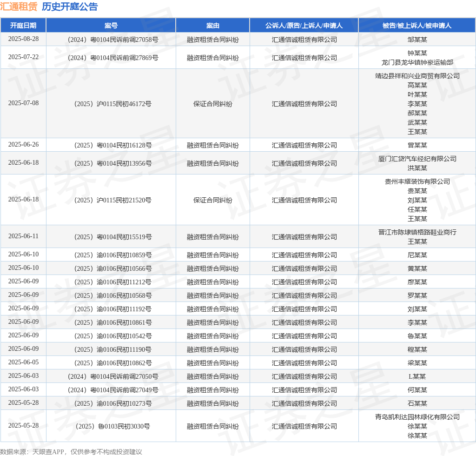Click defendant 武某某
This screenshot has width=476, height=456.
click(x=417, y=122)
